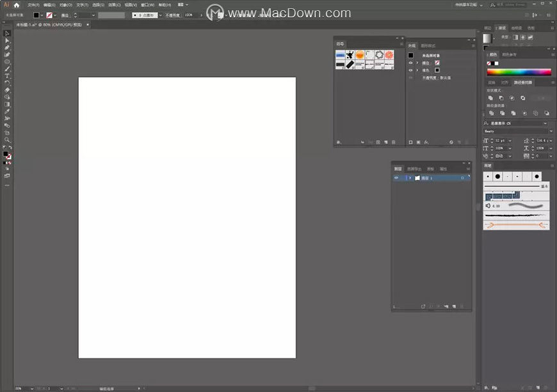Switch to the 颜色参考 tab
557x392 pixels.
click(509, 54)
